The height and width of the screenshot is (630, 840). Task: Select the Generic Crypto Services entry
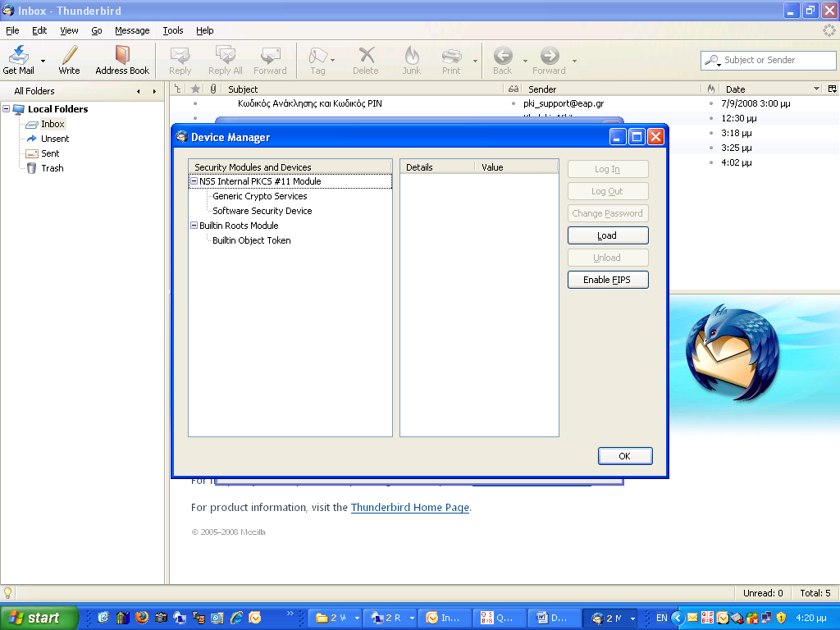[260, 196]
